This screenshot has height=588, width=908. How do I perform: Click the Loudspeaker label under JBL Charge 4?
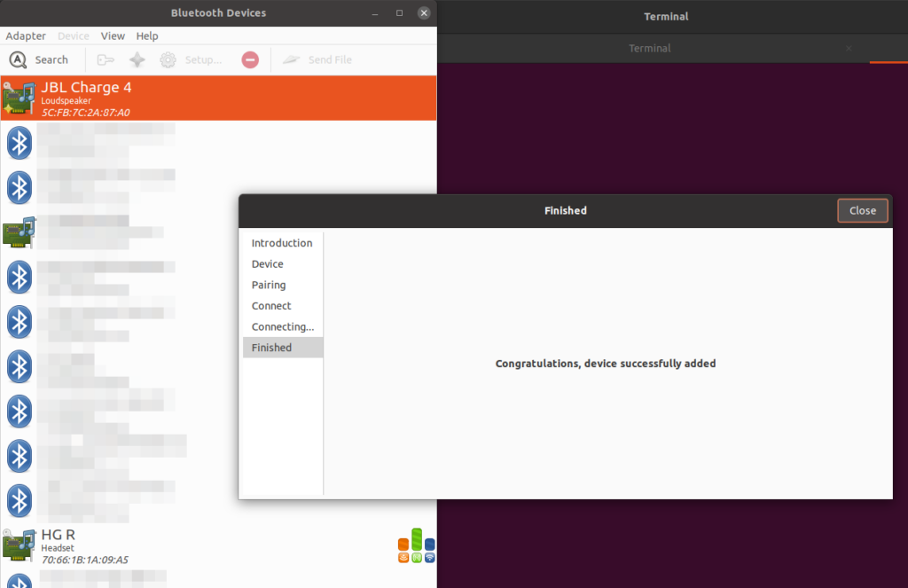(66, 101)
